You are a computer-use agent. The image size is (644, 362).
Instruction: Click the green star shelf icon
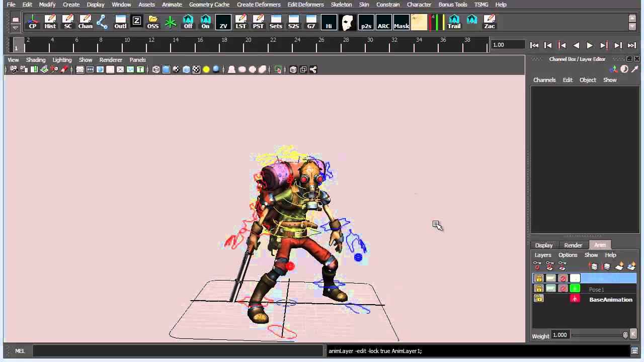pyautogui.click(x=171, y=22)
